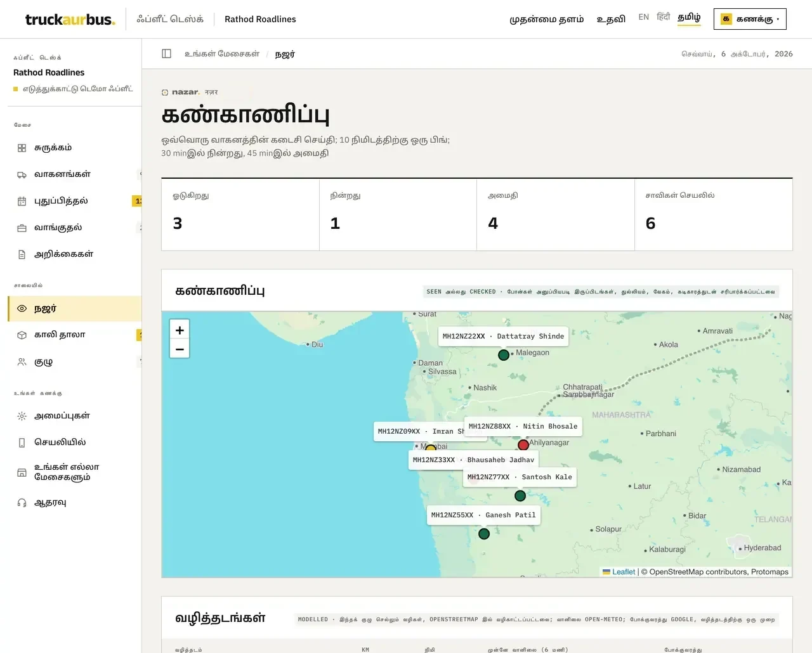Click marker for MH12NZ77XX Santosh Kale
The image size is (812, 653).
click(x=520, y=496)
